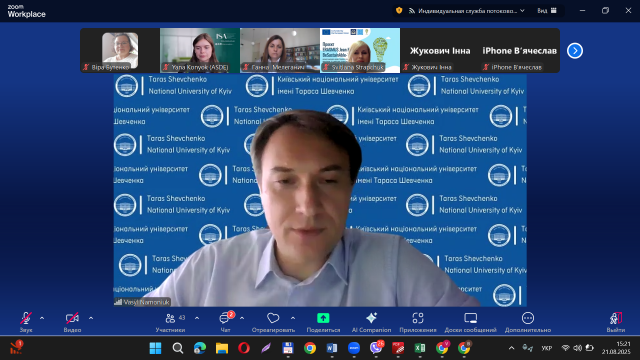Image resolution: width=640 pixels, height=360 pixels.
Task: Select Ганна Мелеганич video thumbnail
Action: (x=280, y=51)
